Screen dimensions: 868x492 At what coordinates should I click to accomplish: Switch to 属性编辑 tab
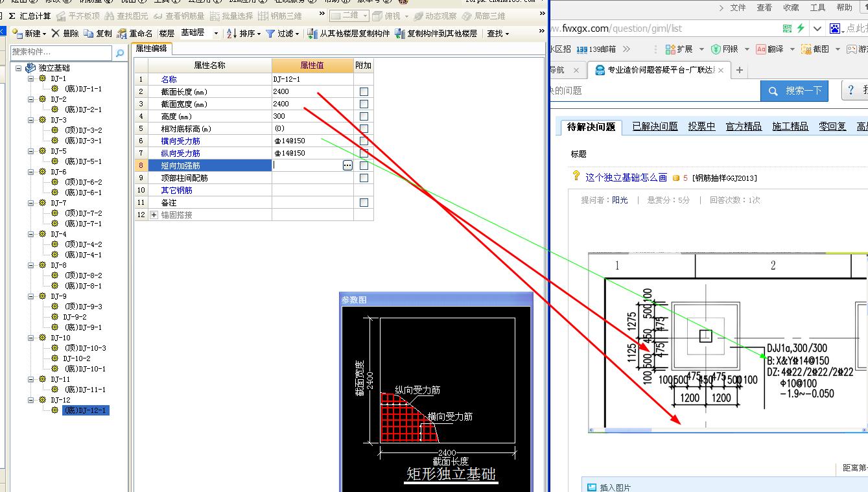[x=151, y=48]
